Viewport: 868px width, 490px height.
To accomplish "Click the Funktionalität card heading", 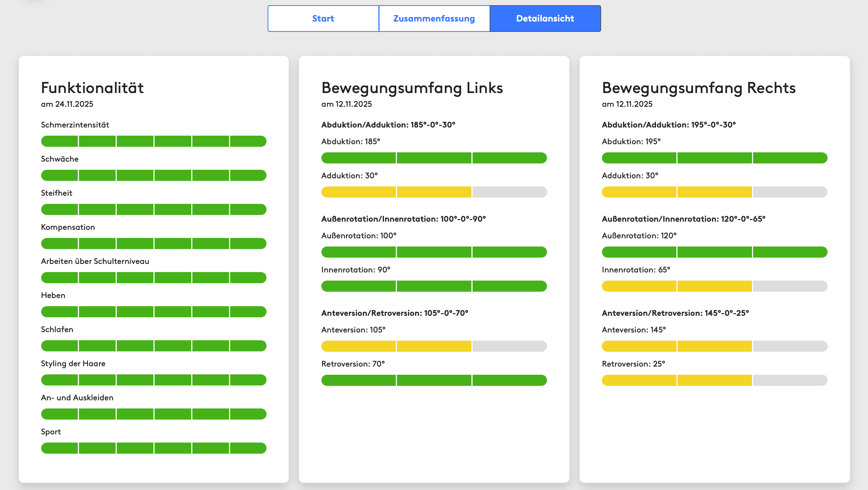I will click(x=92, y=88).
